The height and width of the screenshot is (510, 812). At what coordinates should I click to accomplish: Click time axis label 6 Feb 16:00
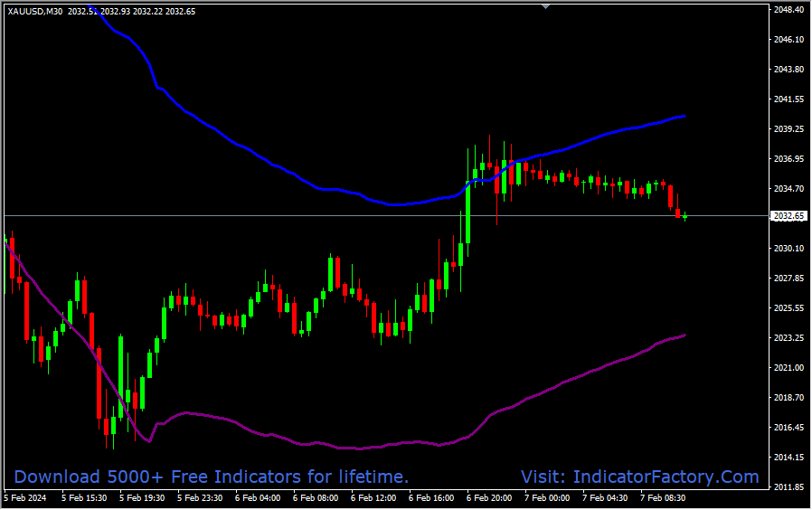click(431, 498)
